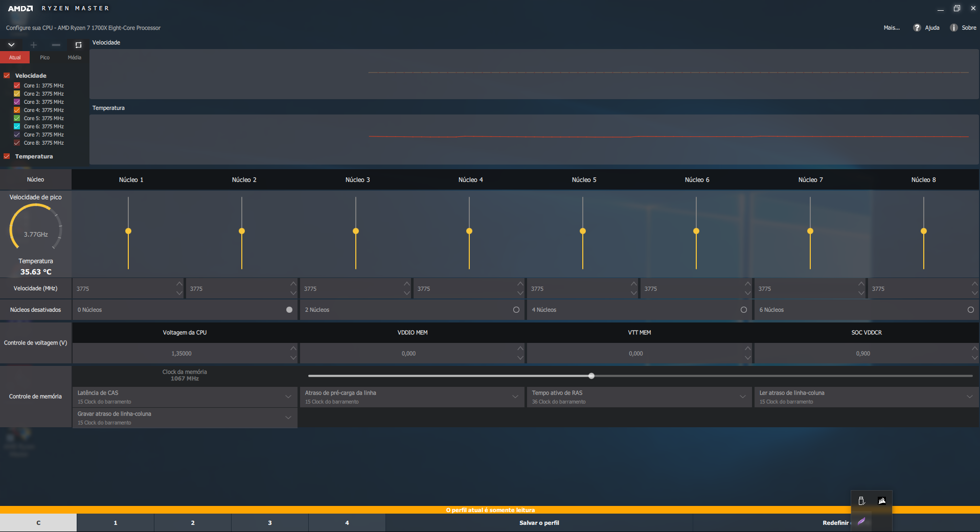
Task: Click the graph reset loop icon
Action: (x=78, y=45)
